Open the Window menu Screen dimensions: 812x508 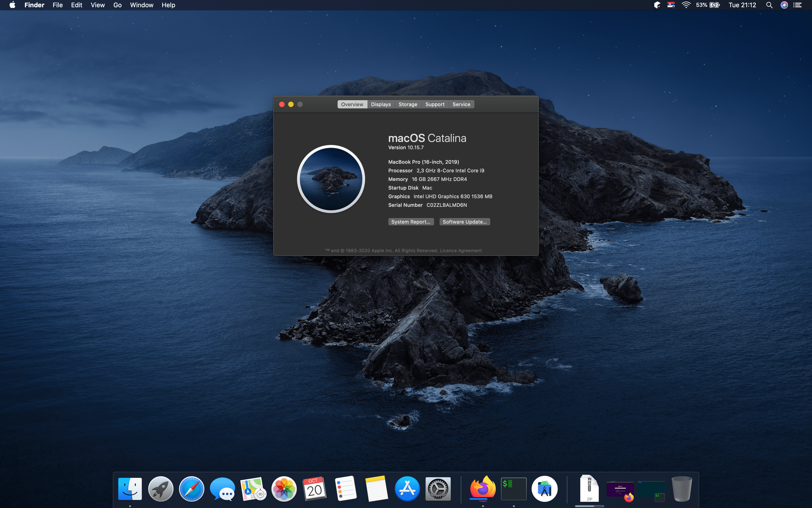pos(142,5)
